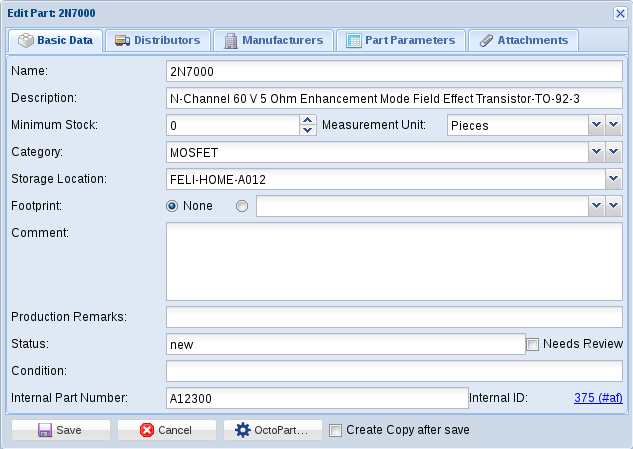Click into the Comment text area
The image size is (633, 449).
click(394, 262)
